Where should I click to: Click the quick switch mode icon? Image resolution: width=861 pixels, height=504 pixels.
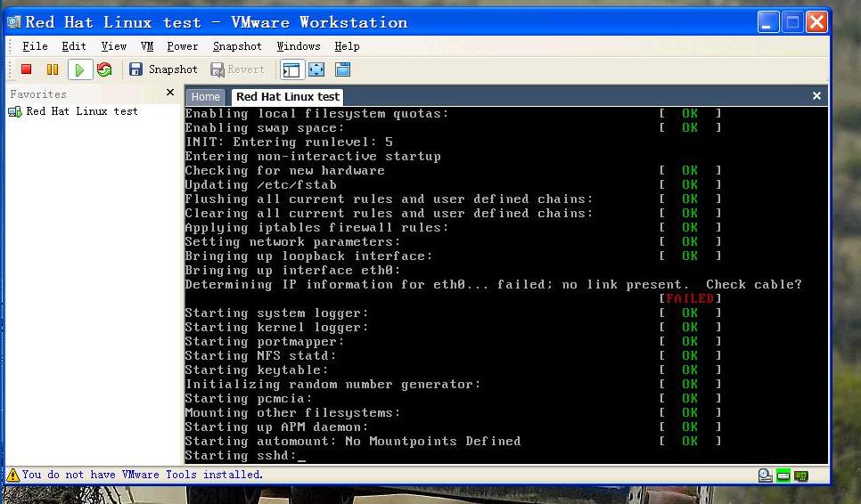tap(342, 69)
